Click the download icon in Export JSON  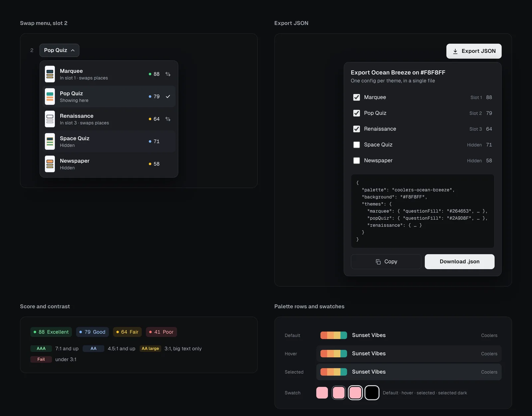455,51
